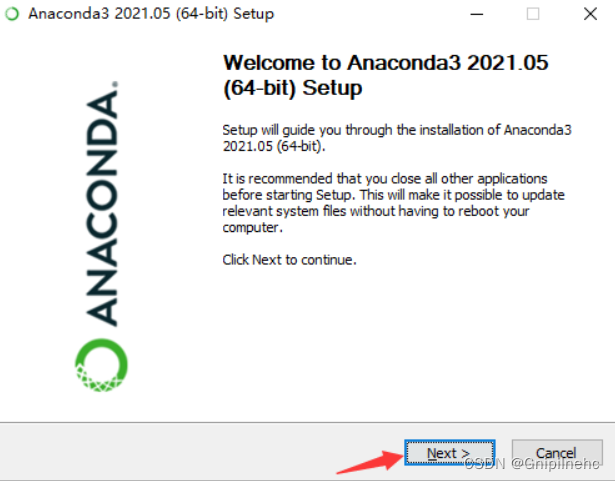Click '(64-bit)' in the window title
This screenshot has width=615, height=481.
tap(202, 14)
